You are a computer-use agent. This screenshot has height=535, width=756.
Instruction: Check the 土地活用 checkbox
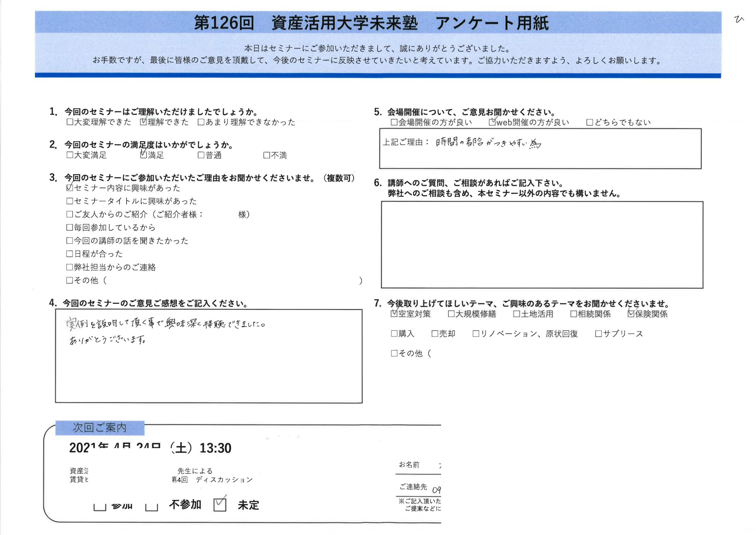(x=516, y=314)
